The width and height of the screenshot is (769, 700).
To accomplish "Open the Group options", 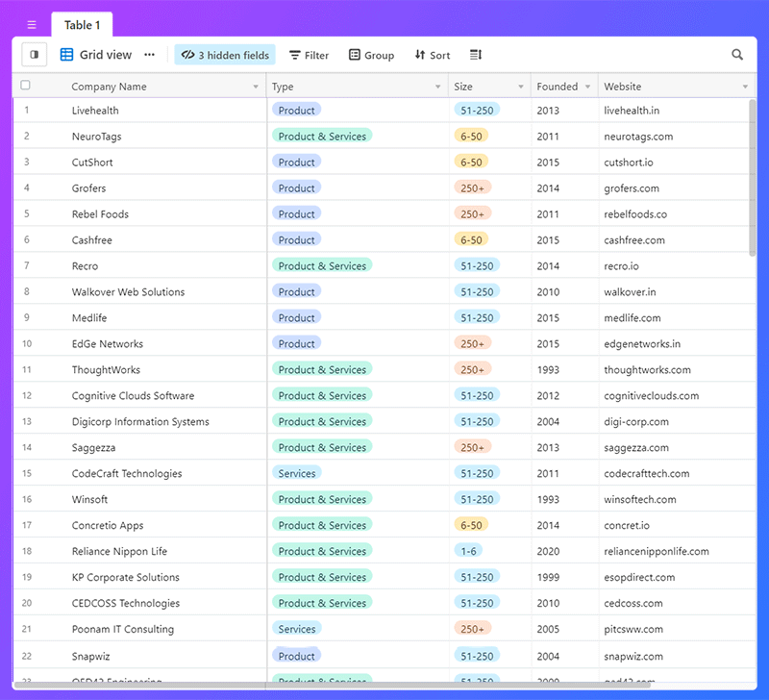I will click(x=371, y=55).
